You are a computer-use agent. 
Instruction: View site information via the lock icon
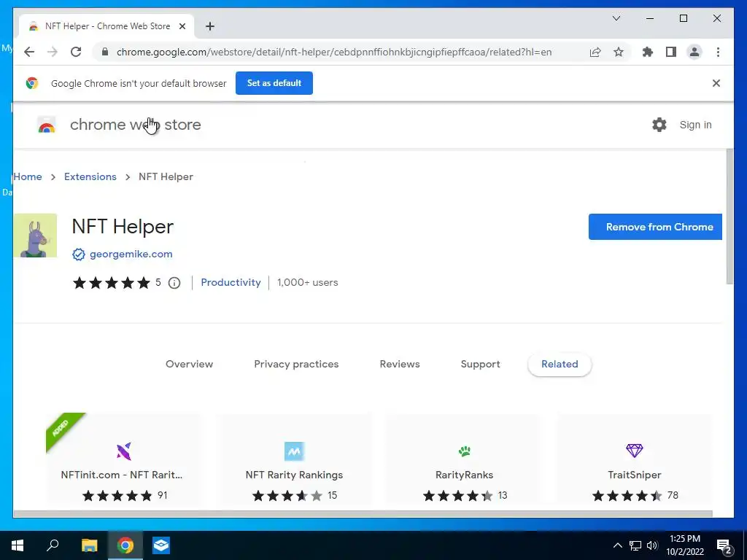[x=105, y=52]
